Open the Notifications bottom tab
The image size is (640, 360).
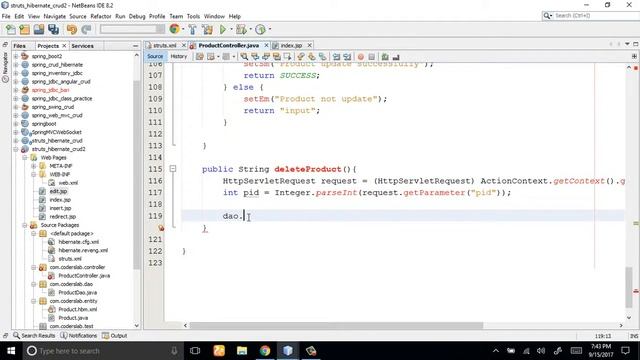[79, 336]
